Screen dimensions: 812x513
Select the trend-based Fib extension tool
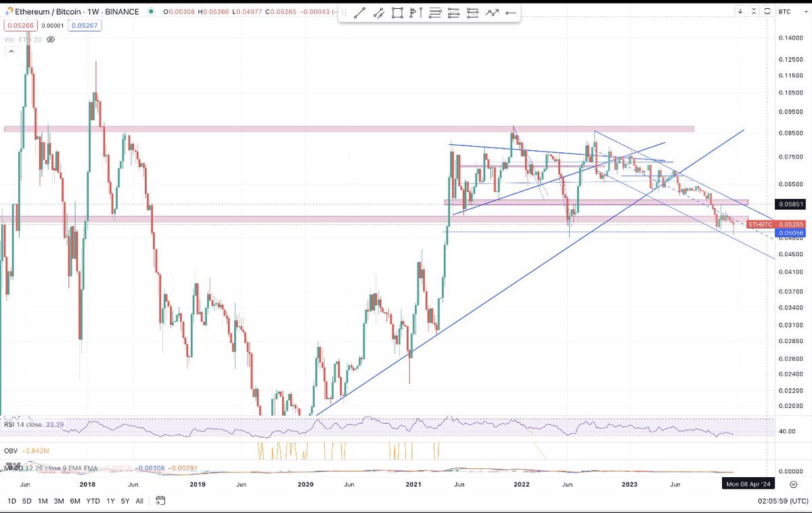(453, 13)
